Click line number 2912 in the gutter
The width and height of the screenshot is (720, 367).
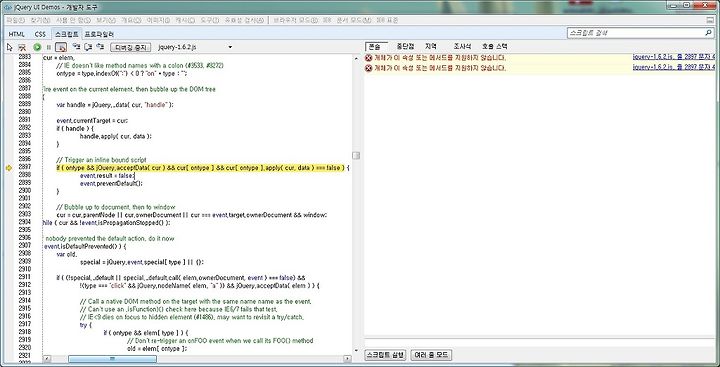[x=24, y=285]
